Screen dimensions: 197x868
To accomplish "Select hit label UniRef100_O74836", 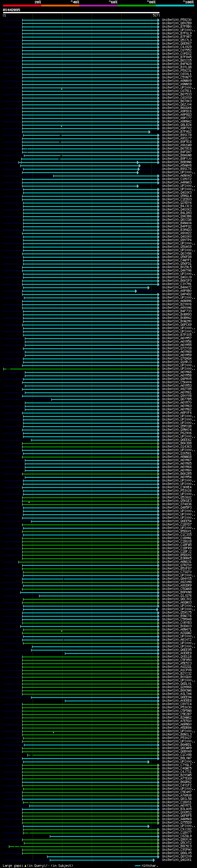I will [x=176, y=504].
